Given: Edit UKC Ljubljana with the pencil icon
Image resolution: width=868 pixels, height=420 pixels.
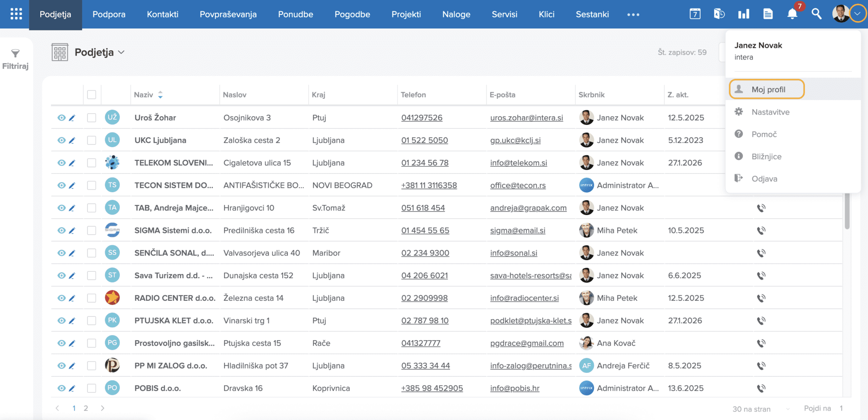Looking at the screenshot, I should [x=72, y=140].
